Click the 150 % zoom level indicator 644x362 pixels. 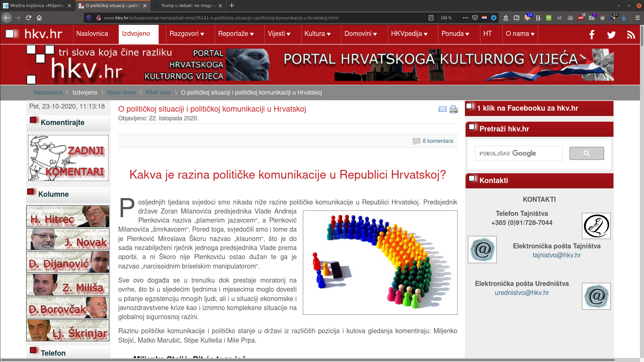coord(446,18)
